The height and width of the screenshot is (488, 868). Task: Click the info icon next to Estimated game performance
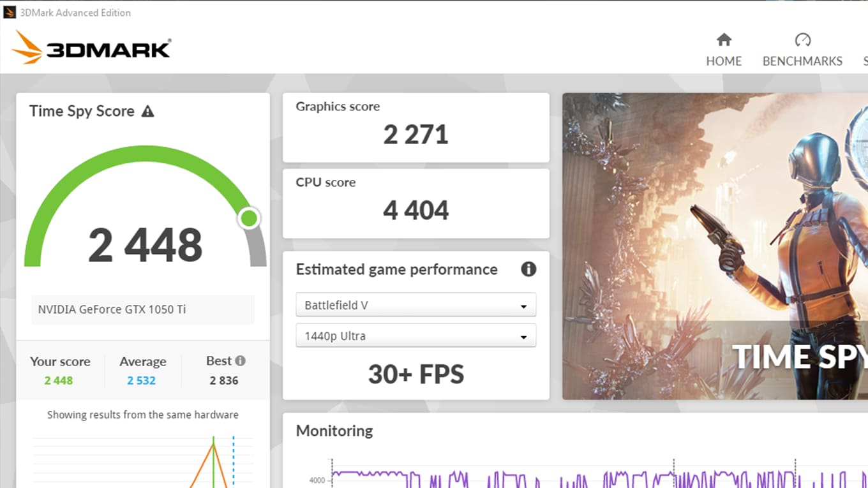click(528, 269)
